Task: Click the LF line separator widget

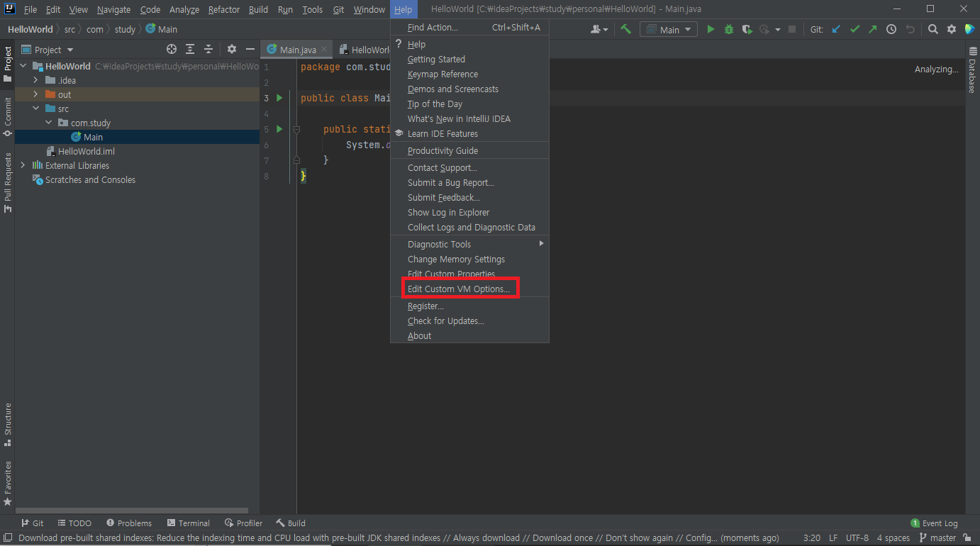Action: 833,538
